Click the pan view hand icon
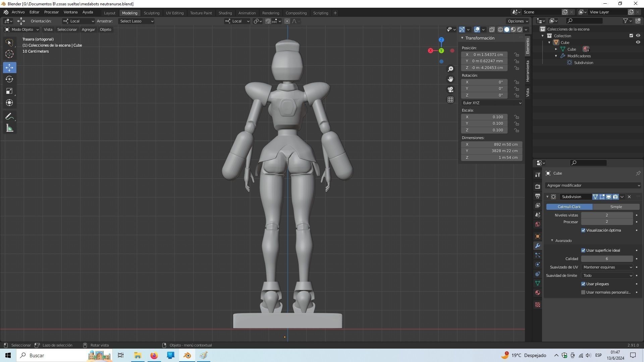The width and height of the screenshot is (644, 362). (450, 79)
